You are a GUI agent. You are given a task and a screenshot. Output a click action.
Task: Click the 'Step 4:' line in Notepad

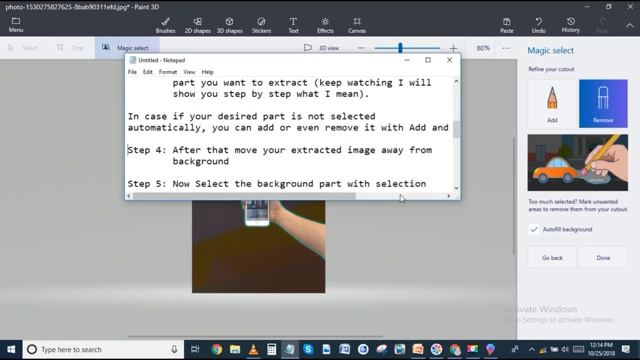click(x=280, y=150)
